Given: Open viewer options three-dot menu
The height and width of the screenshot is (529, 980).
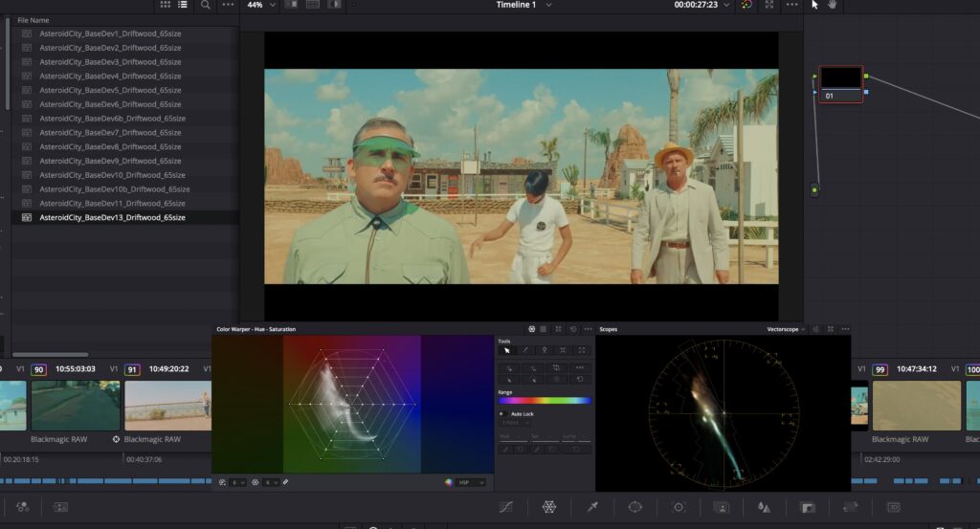Looking at the screenshot, I should point(791,5).
